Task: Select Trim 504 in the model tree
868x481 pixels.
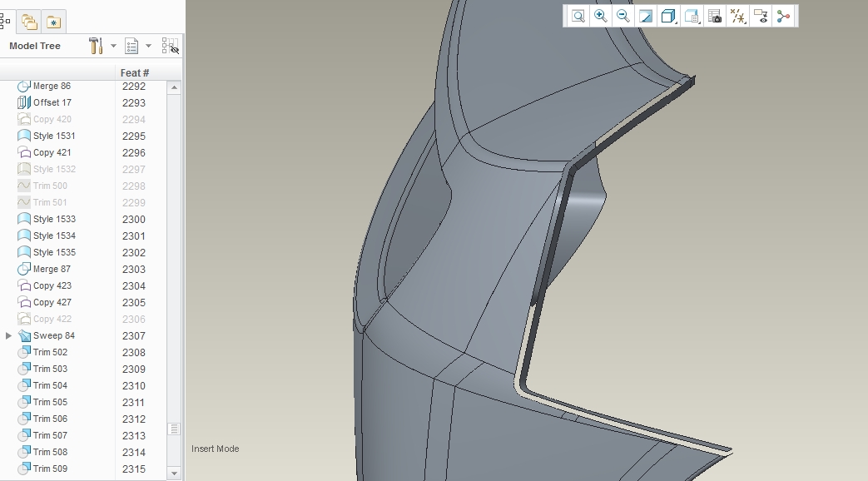Action: (x=50, y=385)
